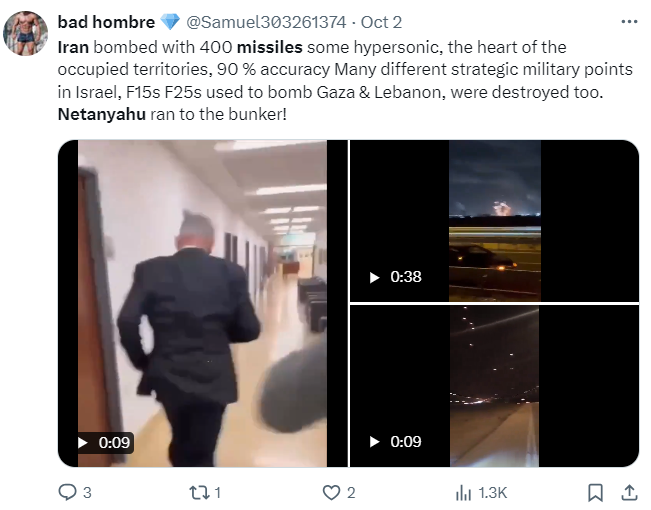The image size is (651, 510).
Task: Open the reply comment icon
Action: [67, 493]
